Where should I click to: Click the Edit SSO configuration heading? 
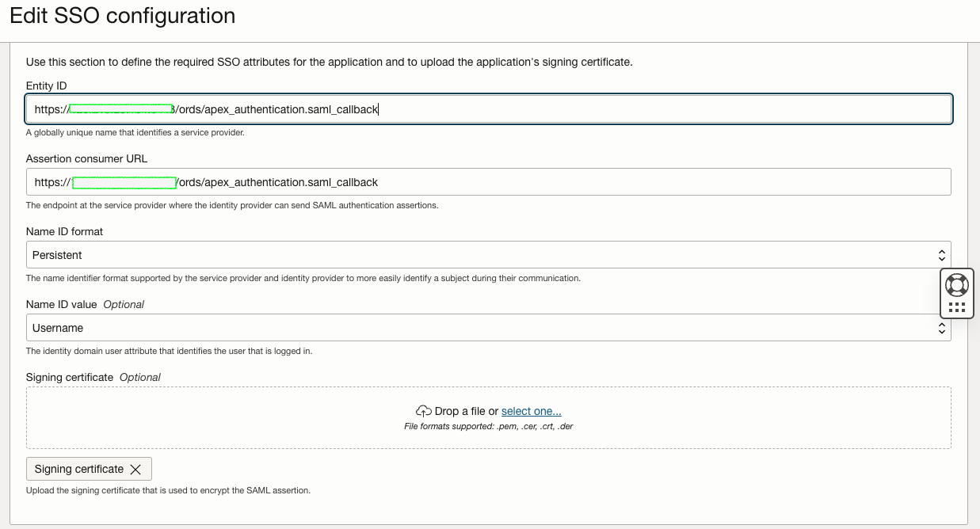click(x=122, y=16)
